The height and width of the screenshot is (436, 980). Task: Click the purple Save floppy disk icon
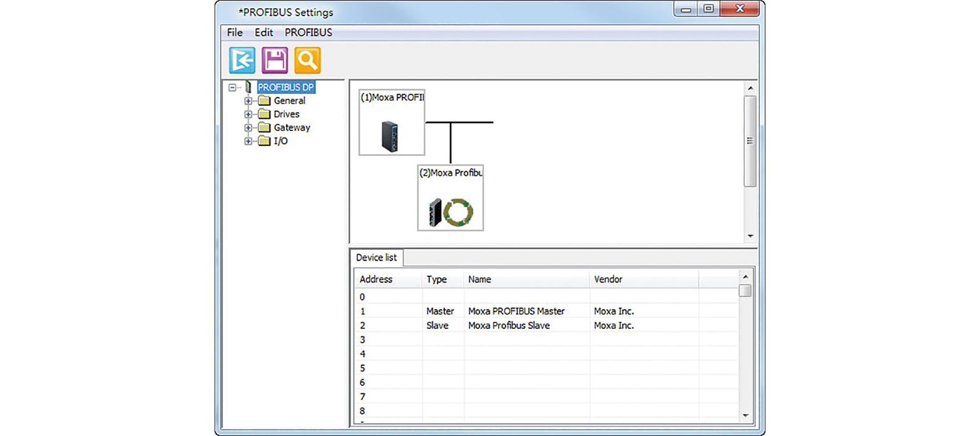click(x=275, y=61)
